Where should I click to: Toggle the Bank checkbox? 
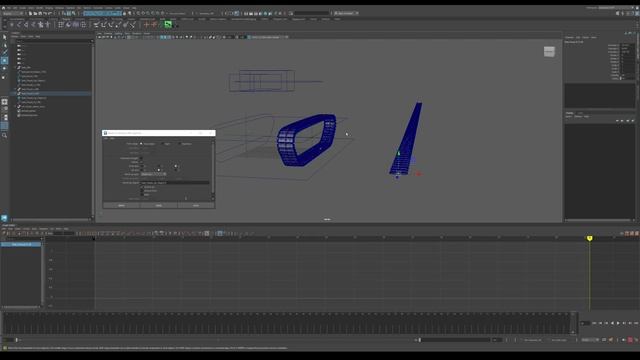[142, 195]
